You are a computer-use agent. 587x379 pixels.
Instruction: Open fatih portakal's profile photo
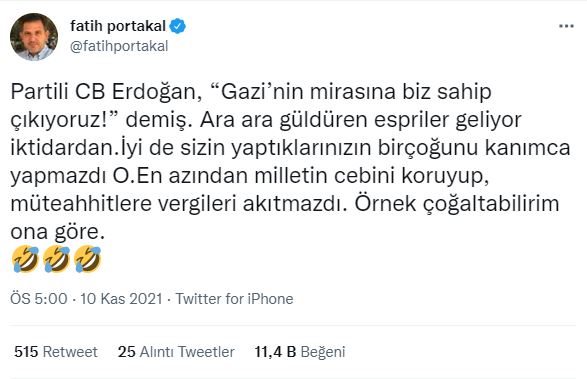point(34,37)
